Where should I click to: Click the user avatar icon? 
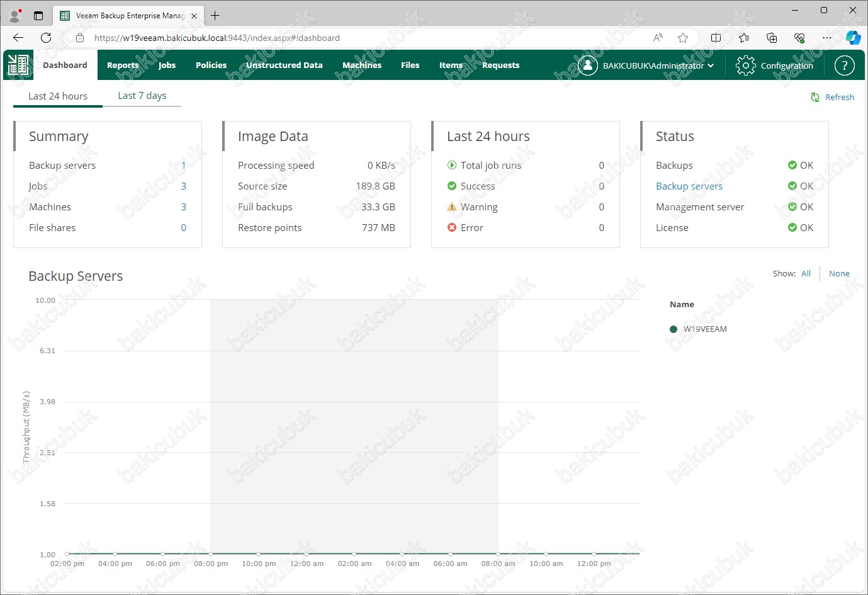pos(587,65)
